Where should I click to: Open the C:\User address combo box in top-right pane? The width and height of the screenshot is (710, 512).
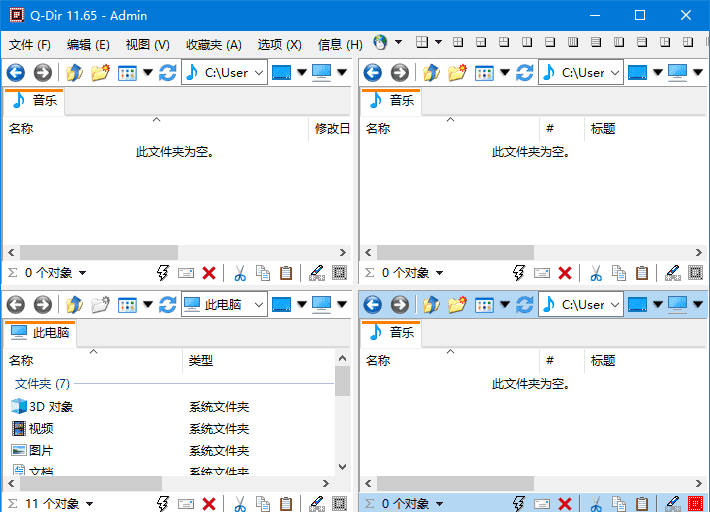[x=581, y=72]
